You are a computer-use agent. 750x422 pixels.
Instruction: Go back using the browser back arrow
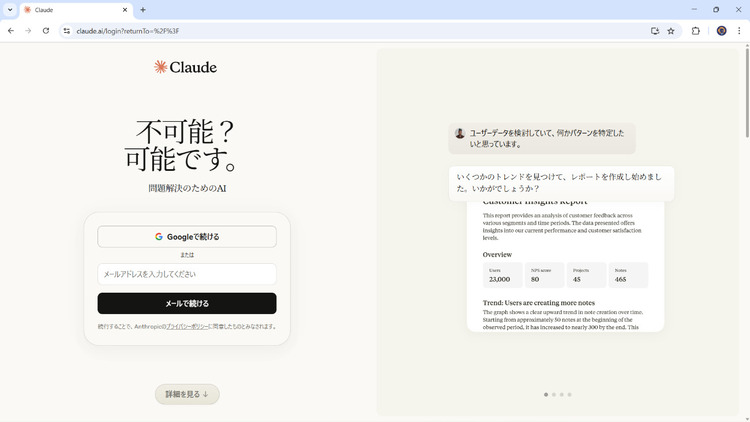click(x=11, y=31)
